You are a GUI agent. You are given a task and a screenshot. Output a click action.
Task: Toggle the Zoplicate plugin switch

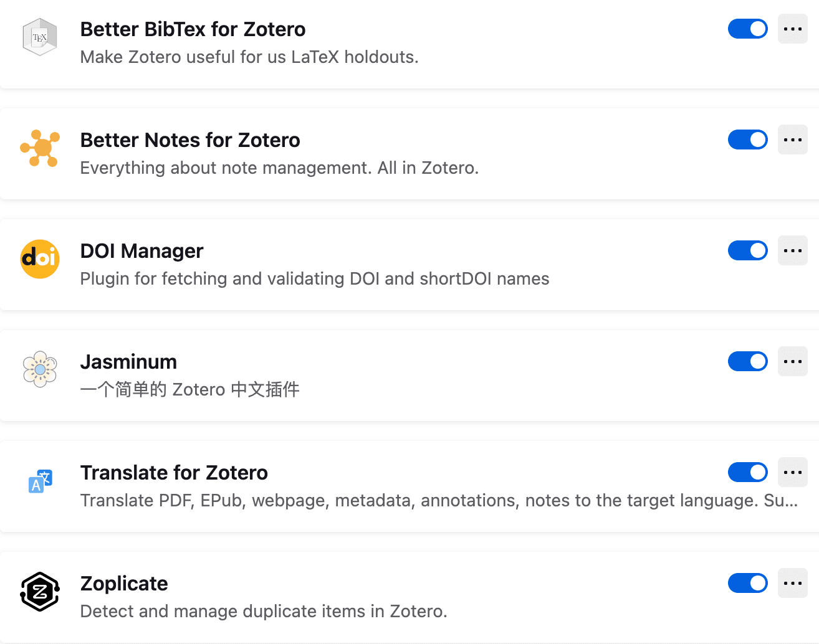[748, 583]
